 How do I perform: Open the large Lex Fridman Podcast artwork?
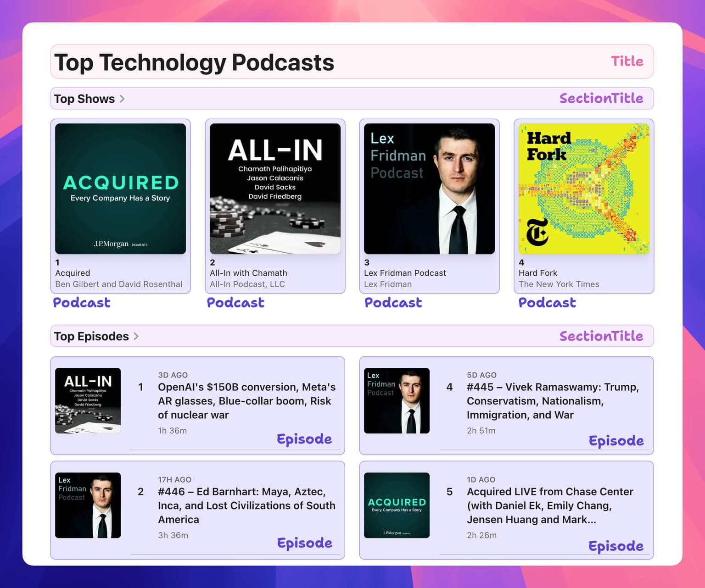(x=429, y=189)
